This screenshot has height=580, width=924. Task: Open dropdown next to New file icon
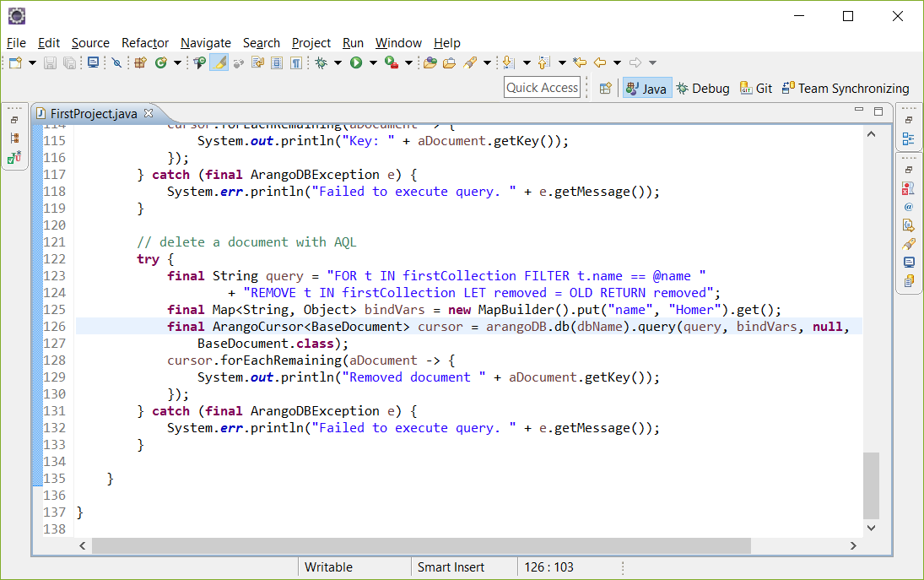(32, 62)
